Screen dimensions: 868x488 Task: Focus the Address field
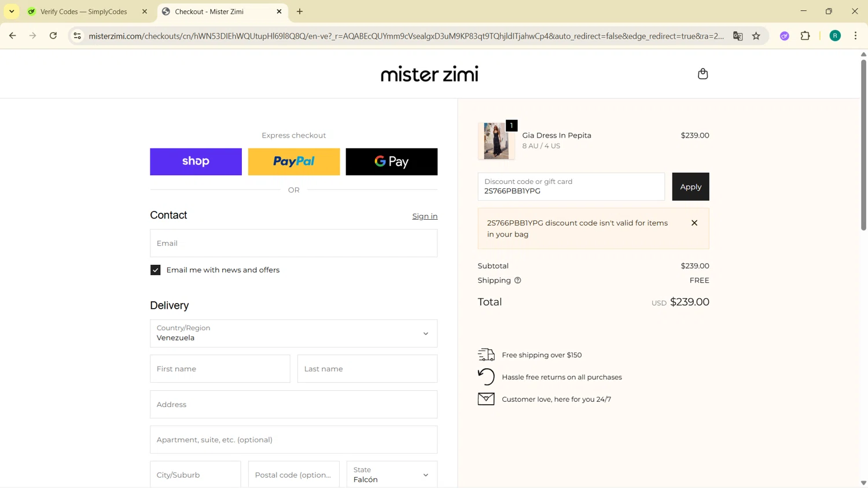click(x=293, y=405)
